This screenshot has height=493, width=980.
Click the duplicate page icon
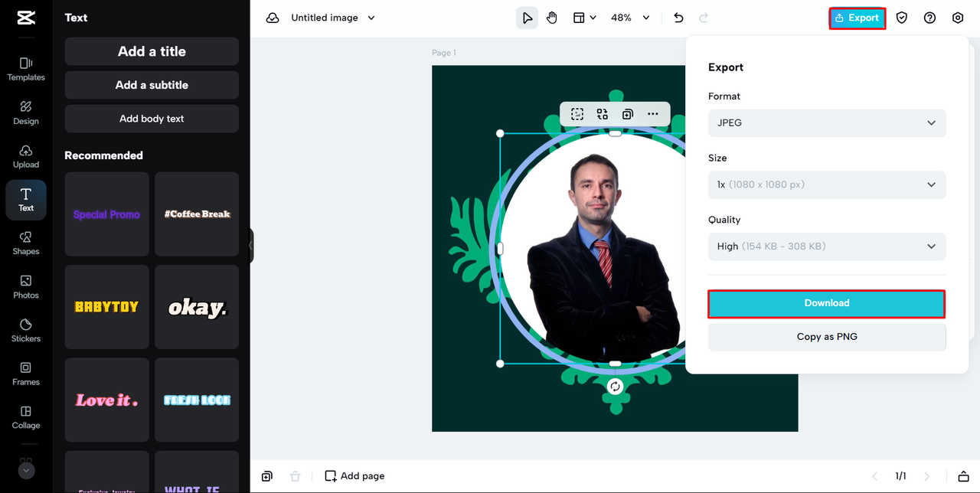point(266,476)
